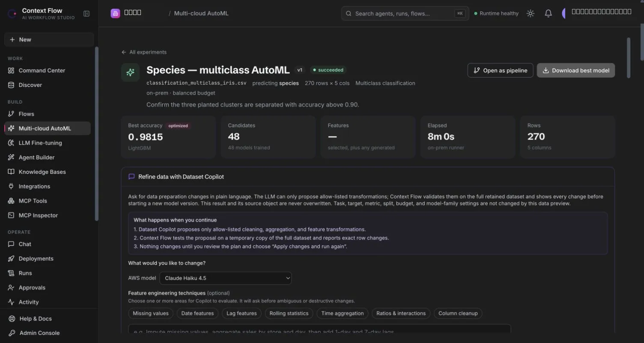Go to Discover page
Screen dimensions: 644x343
tap(48, 85)
